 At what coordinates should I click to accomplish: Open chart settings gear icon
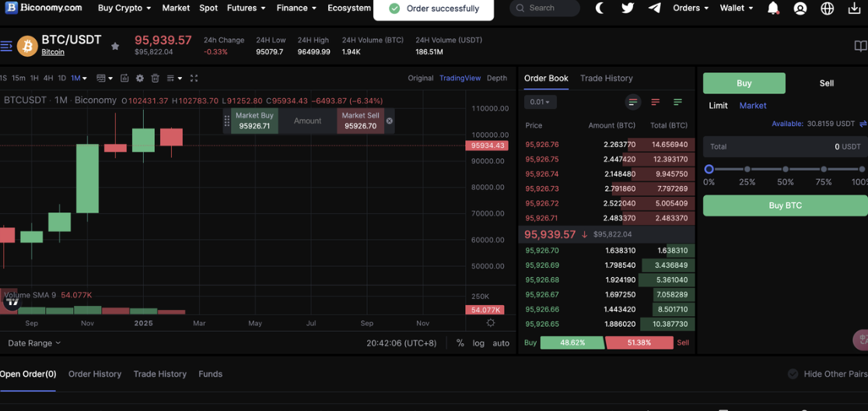pos(140,78)
